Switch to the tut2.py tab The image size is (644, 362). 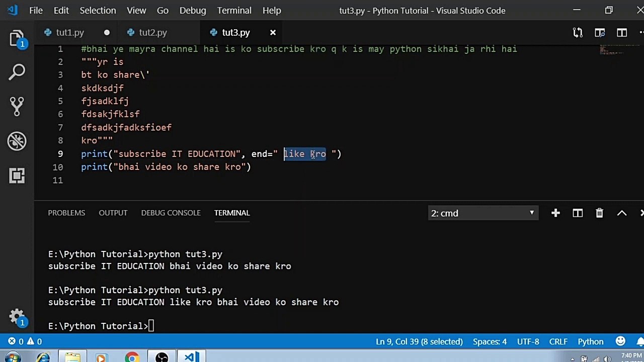(x=153, y=33)
